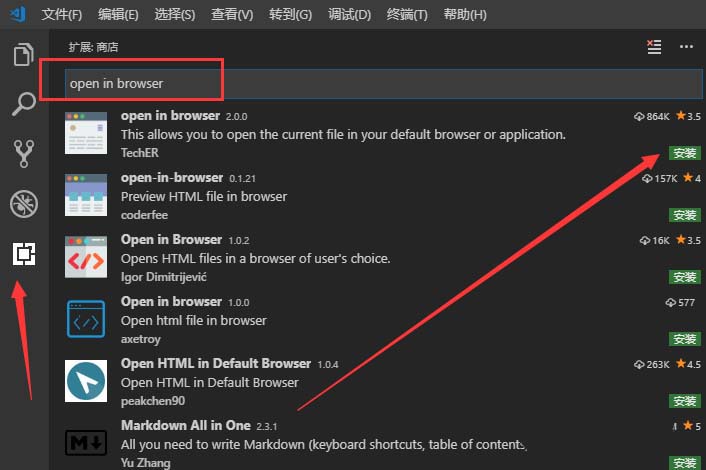Select Open HTML in Default Browser icon
Image resolution: width=706 pixels, height=470 pixels.
click(86, 381)
